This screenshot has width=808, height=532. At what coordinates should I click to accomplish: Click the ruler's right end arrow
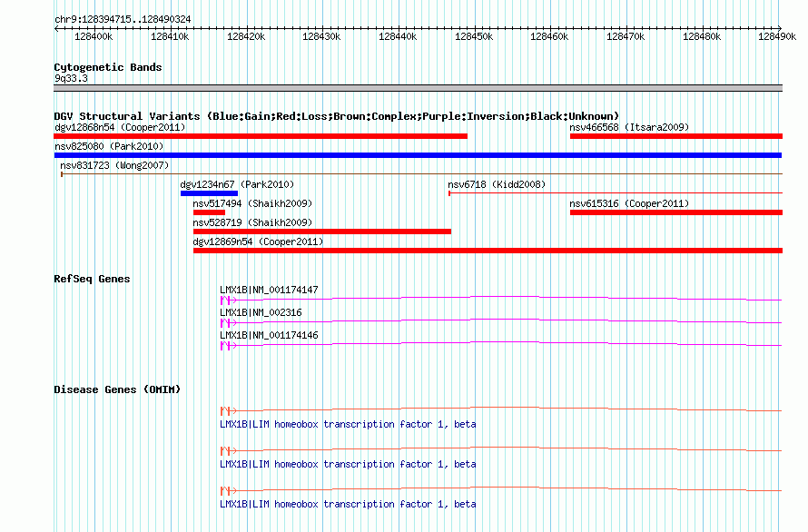pyautogui.click(x=780, y=28)
